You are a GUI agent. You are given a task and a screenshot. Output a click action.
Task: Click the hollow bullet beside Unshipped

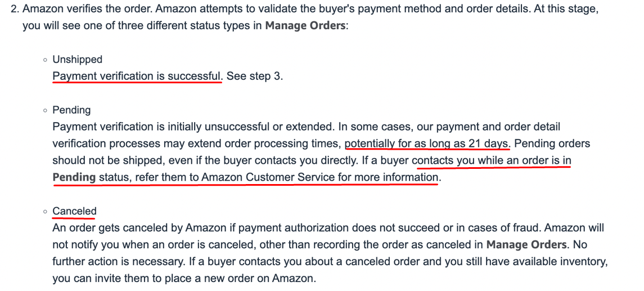(x=45, y=60)
